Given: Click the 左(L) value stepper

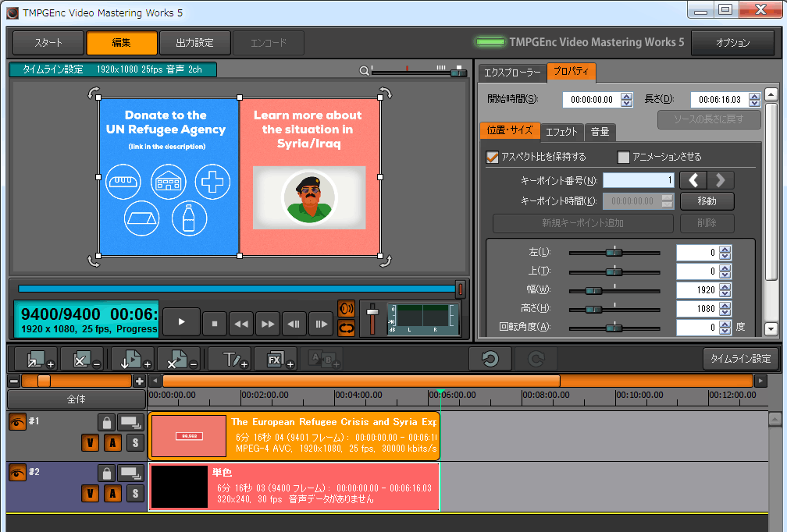Looking at the screenshot, I should (x=725, y=253).
